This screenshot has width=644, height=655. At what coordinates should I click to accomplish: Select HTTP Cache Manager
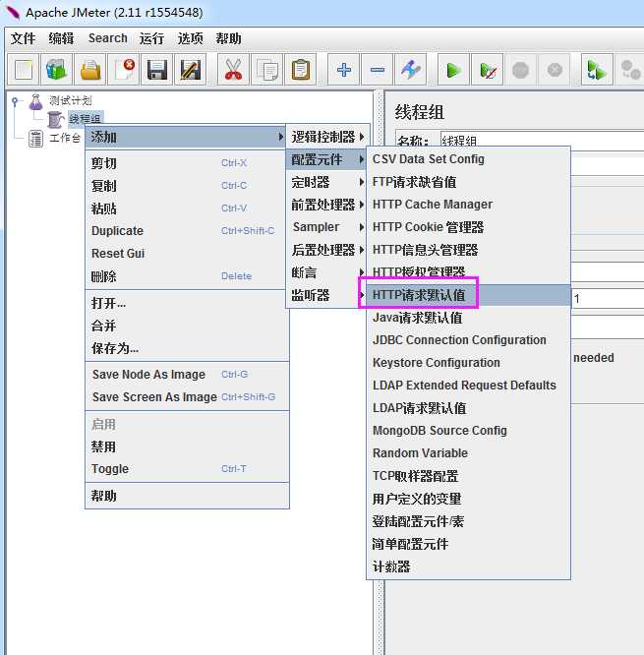click(x=468, y=205)
